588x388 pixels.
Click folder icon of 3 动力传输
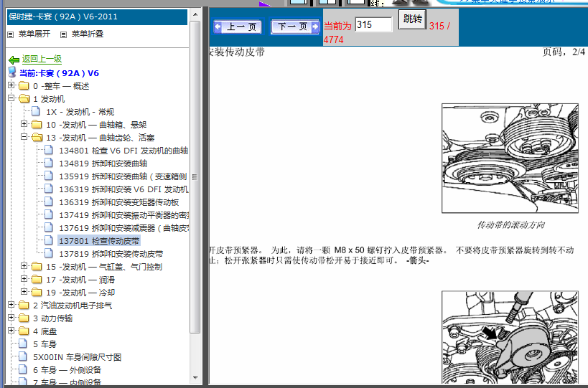24,318
